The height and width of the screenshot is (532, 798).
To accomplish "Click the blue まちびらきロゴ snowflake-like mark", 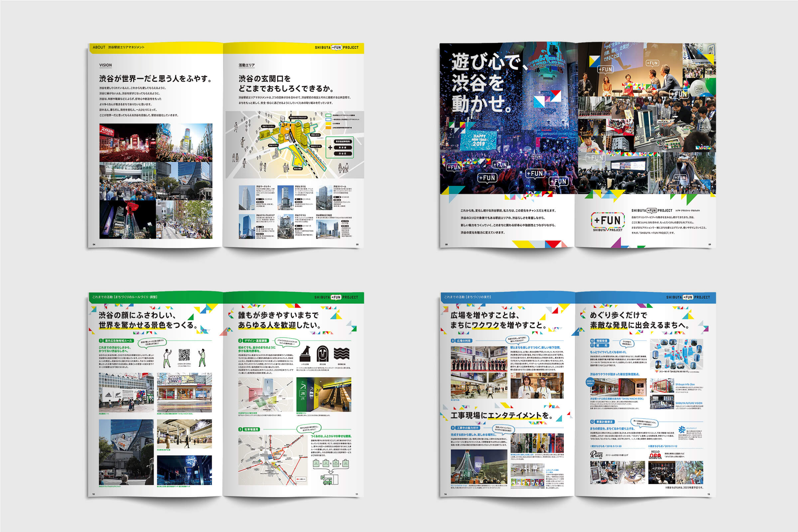I will 682,430.
